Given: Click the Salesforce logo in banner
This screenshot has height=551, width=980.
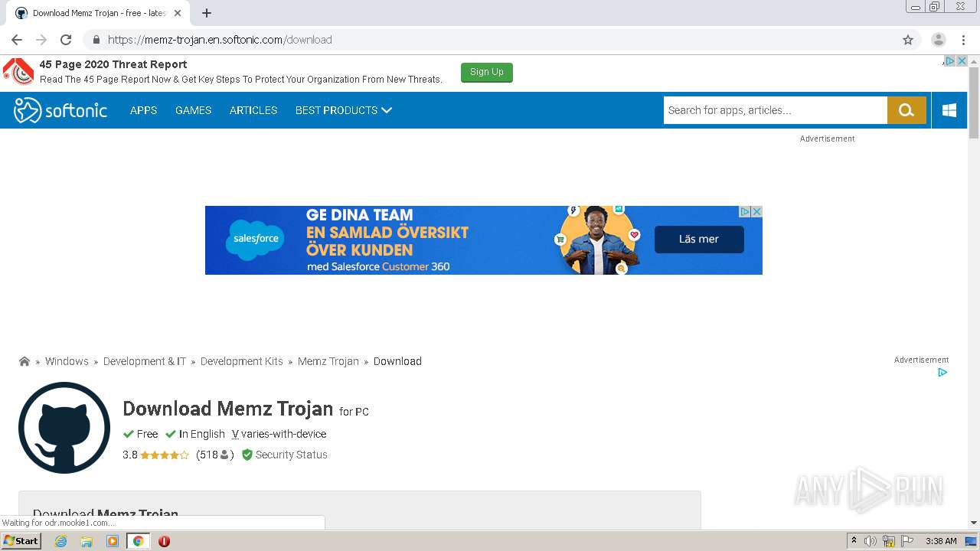Looking at the screenshot, I should click(x=256, y=240).
